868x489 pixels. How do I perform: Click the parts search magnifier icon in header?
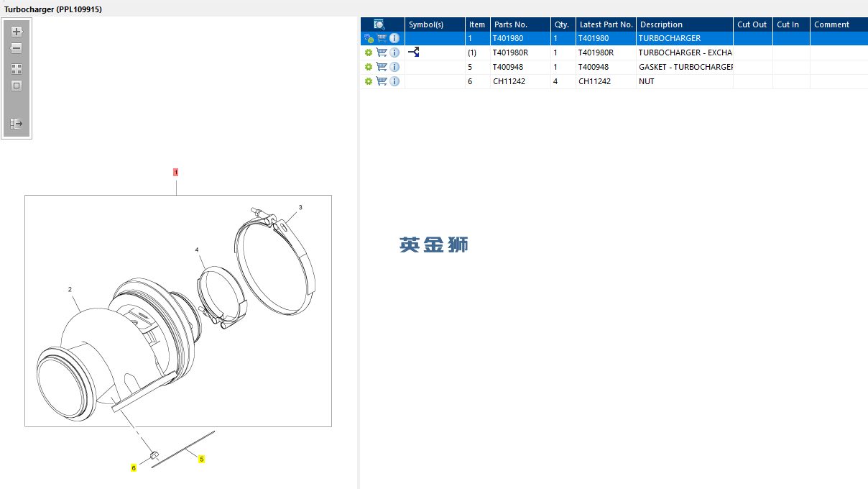tap(379, 24)
